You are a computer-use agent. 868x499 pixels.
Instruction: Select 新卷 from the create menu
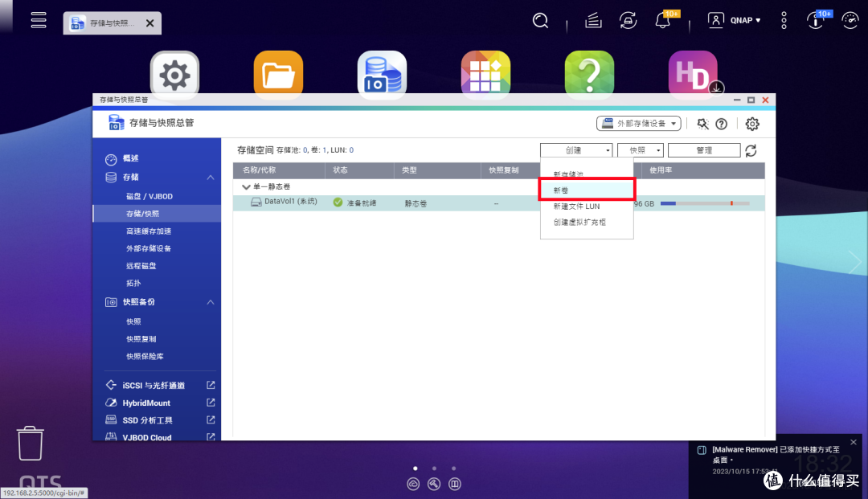[x=587, y=190]
